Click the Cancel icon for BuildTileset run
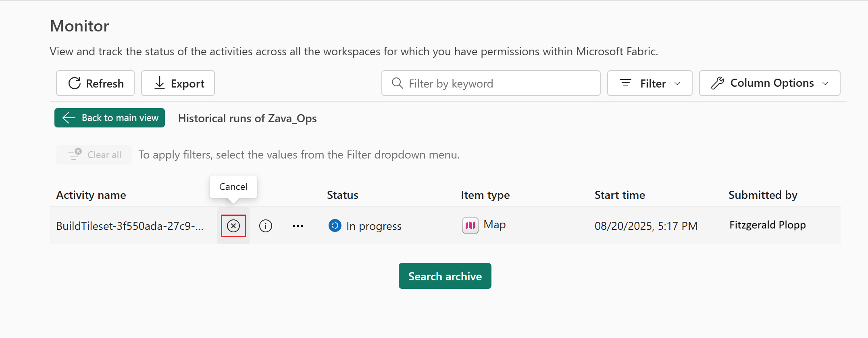 [233, 226]
